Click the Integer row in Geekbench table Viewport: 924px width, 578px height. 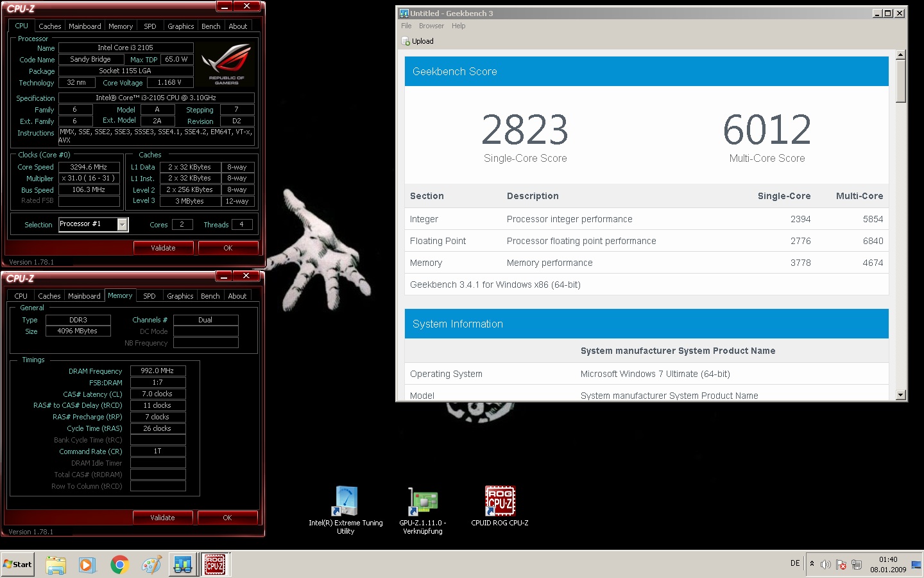tap(646, 219)
